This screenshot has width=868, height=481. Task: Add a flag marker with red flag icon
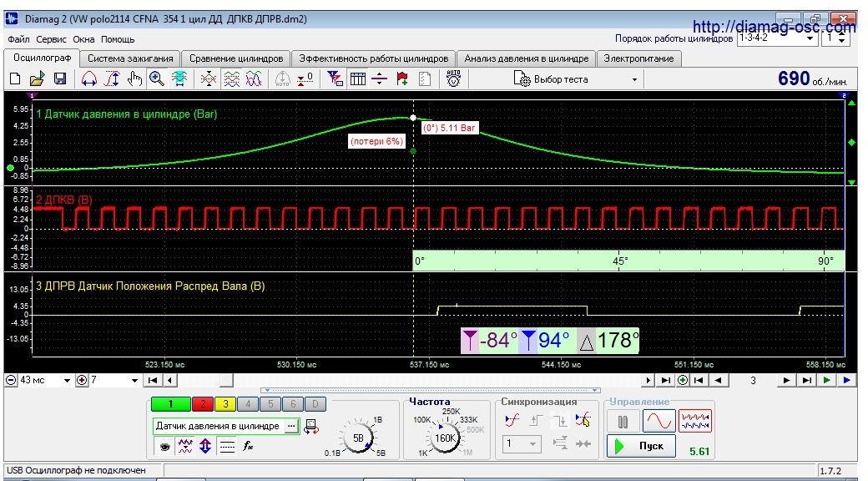402,78
